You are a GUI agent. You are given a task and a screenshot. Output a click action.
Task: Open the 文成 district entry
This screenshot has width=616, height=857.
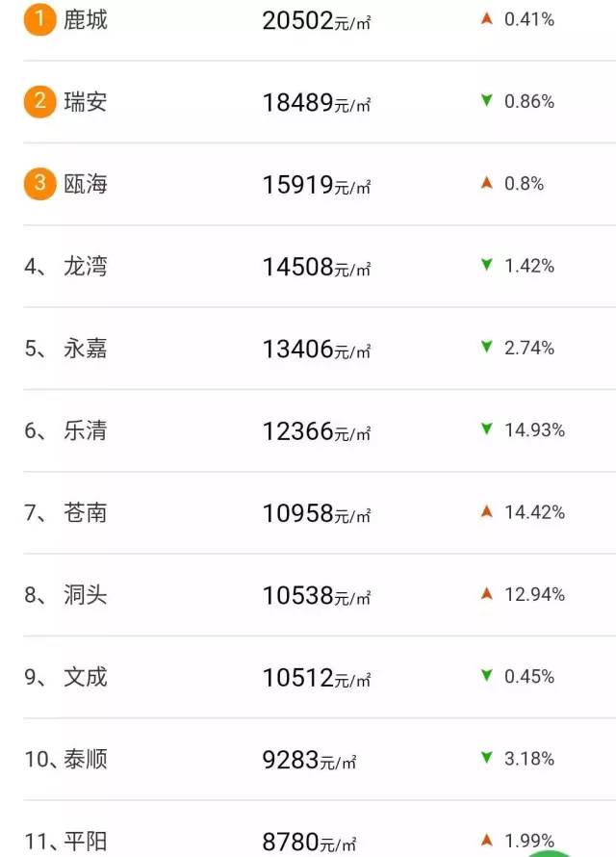click(x=86, y=677)
